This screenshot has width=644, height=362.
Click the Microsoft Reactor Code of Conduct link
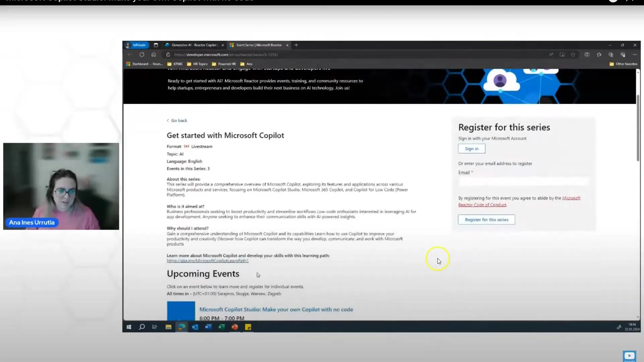482,204
